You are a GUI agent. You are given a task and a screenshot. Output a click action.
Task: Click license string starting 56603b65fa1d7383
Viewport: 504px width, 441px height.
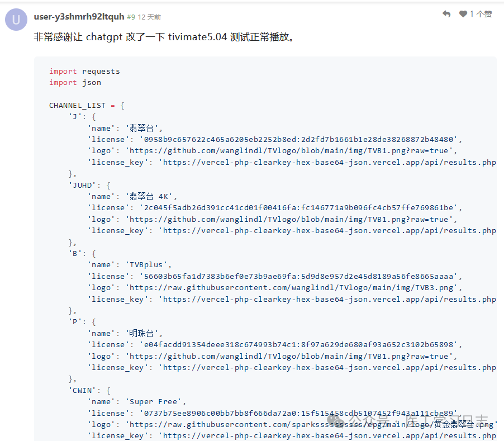click(275, 277)
